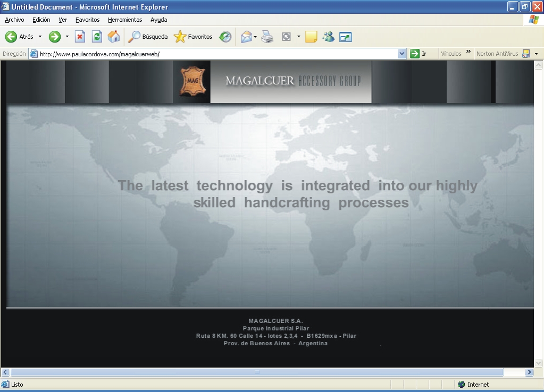
Task: Click the Internet Explorer title bar document icon
Action: pyautogui.click(x=5, y=6)
